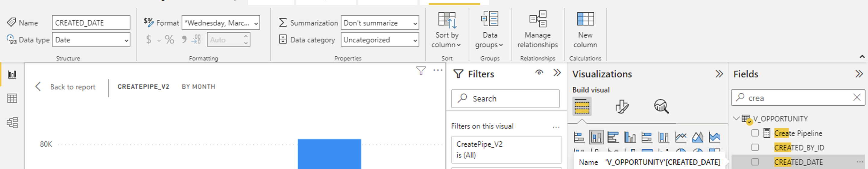Switch to the Data table view
The height and width of the screenshot is (169, 868).
[x=12, y=98]
